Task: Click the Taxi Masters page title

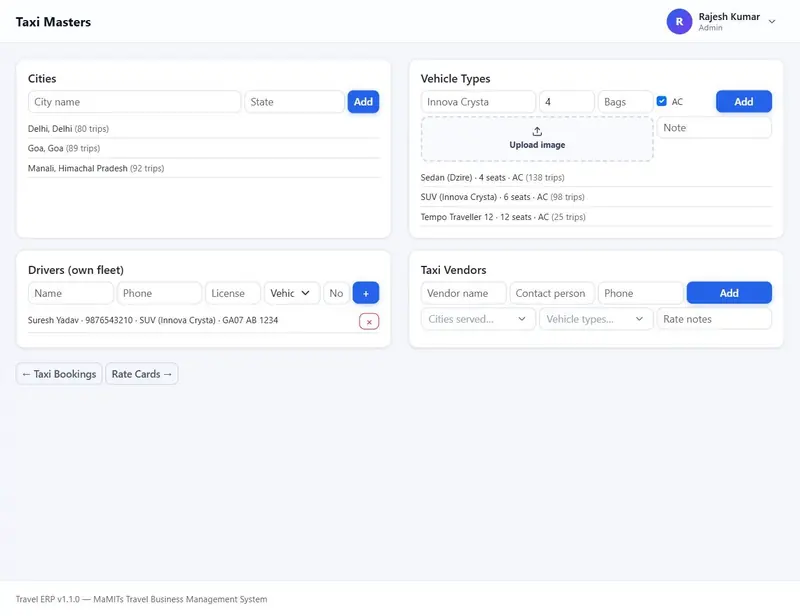Action: click(53, 22)
